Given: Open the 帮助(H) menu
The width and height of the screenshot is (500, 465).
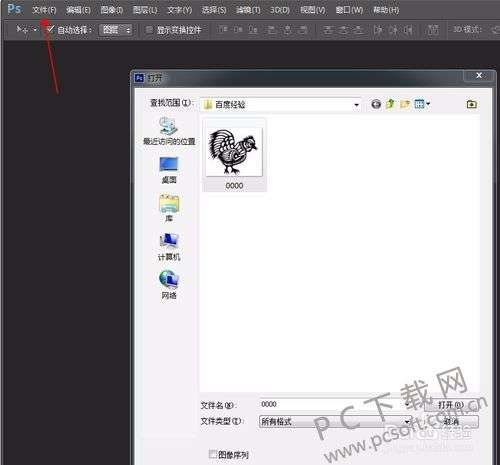Looking at the screenshot, I should [386, 10].
